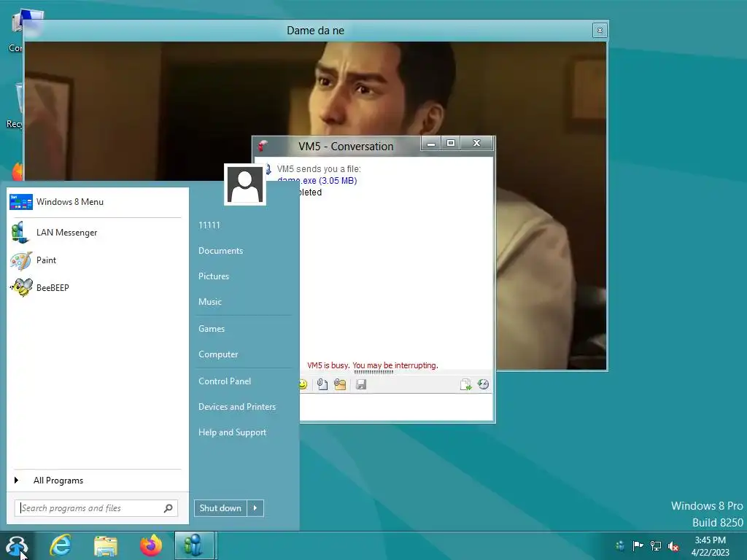This screenshot has width=747, height=560.
Task: Maximize the VM5 Conversation window
Action: [x=451, y=144]
